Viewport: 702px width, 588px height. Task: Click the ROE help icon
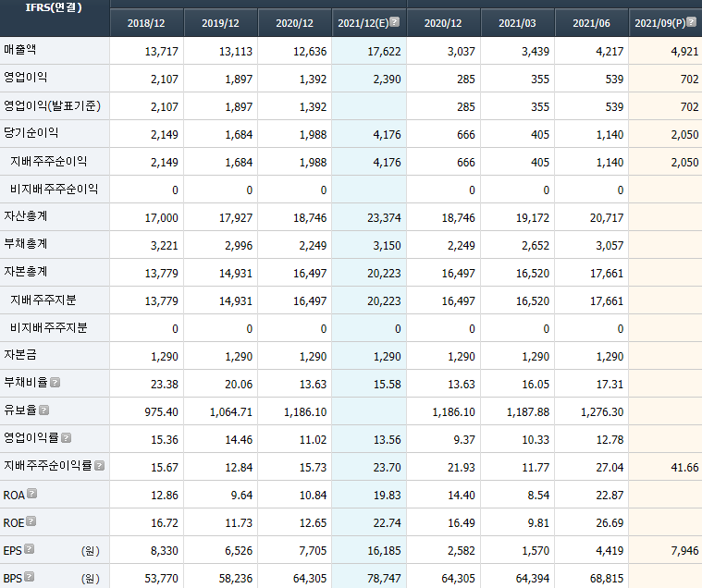(x=31, y=521)
